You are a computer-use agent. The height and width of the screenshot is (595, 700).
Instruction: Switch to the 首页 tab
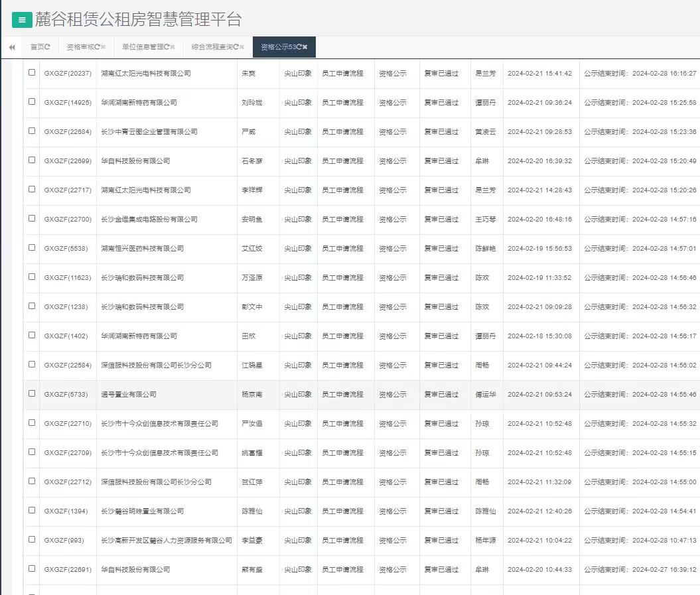pos(37,47)
